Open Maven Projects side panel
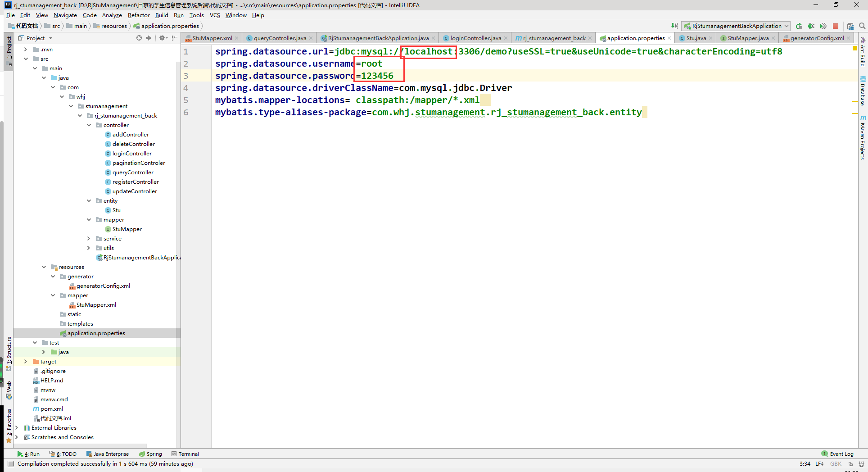Viewport: 868px width, 472px height. 863,137
